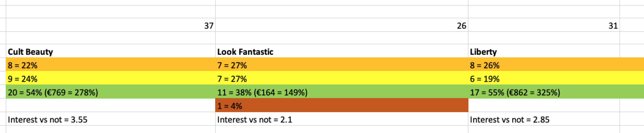
Task: Select the yellow cell reading 9 = 24%
Action: [x=110, y=79]
